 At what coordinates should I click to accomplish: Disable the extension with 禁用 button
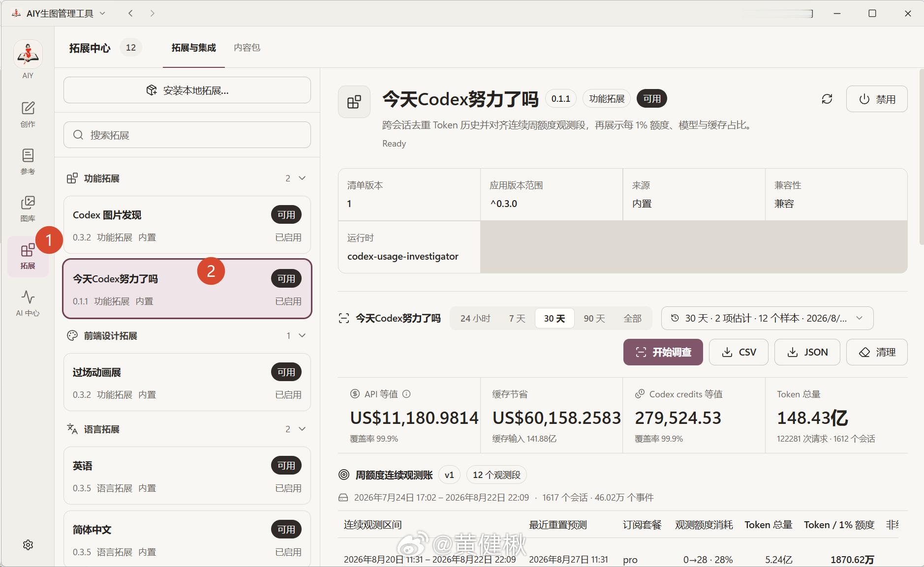(877, 99)
